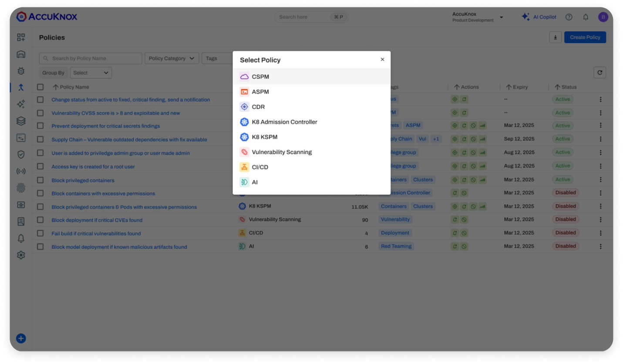
Task: Click the fingerprint icon in left sidebar
Action: pyautogui.click(x=21, y=188)
